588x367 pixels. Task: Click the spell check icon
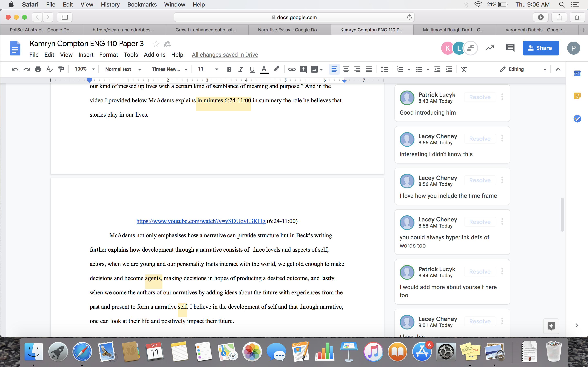click(49, 69)
